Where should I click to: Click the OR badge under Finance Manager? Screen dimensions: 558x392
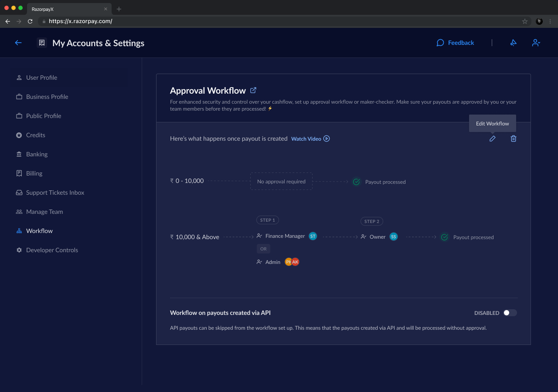263,249
